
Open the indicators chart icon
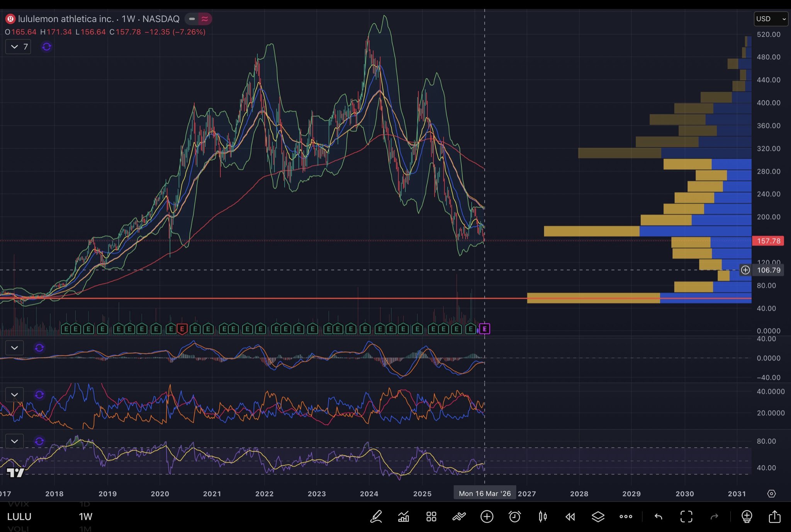[x=404, y=517]
